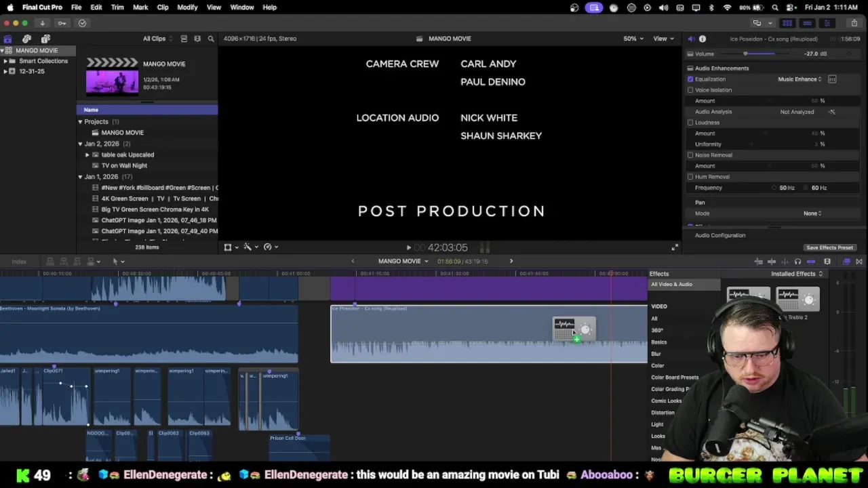The width and height of the screenshot is (868, 488).
Task: Click the Share export icon
Action: (854, 23)
